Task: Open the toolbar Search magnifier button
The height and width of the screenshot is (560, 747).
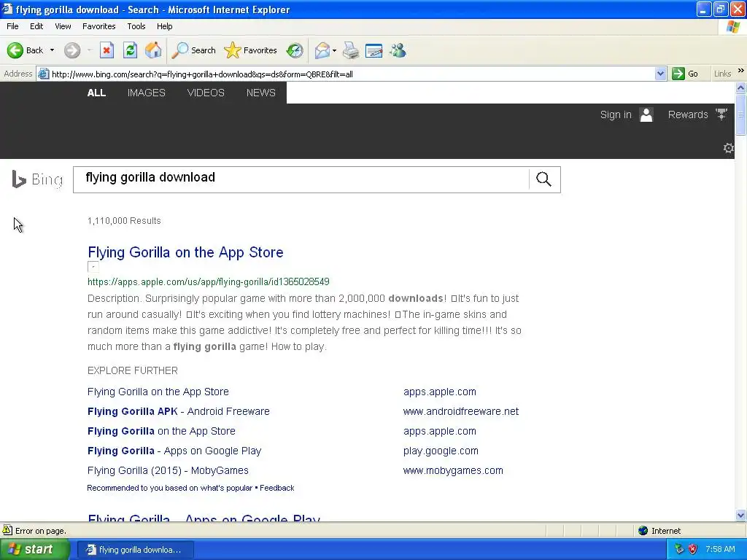Action: click(193, 50)
